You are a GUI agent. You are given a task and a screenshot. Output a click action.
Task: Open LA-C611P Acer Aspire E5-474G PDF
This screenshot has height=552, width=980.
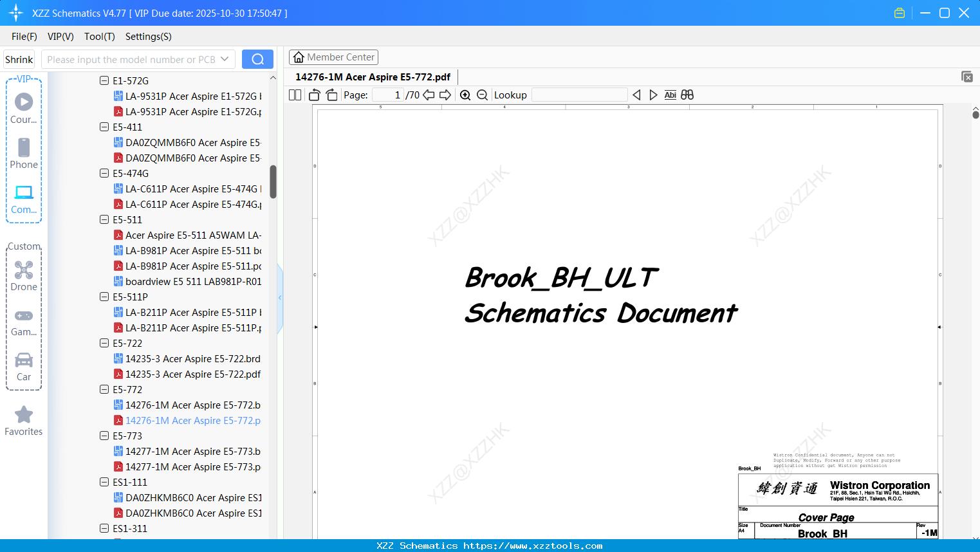[x=187, y=205]
